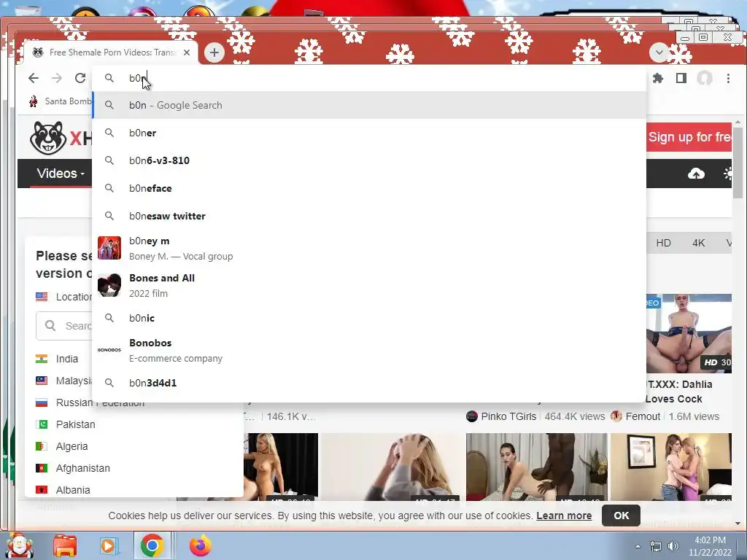Screen dimensions: 747x560
Task: Click the Boney M. suggestion thumbnail
Action: tap(109, 248)
